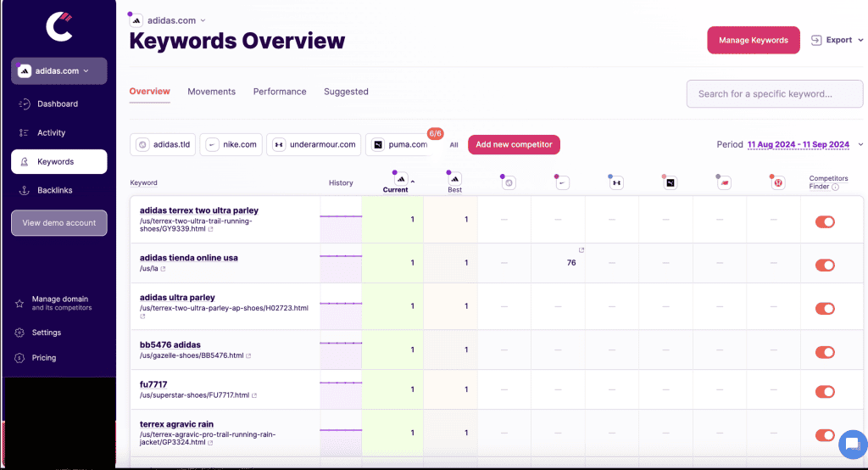Open Settings in the sidebar
This screenshot has height=470, width=868.
pos(47,333)
